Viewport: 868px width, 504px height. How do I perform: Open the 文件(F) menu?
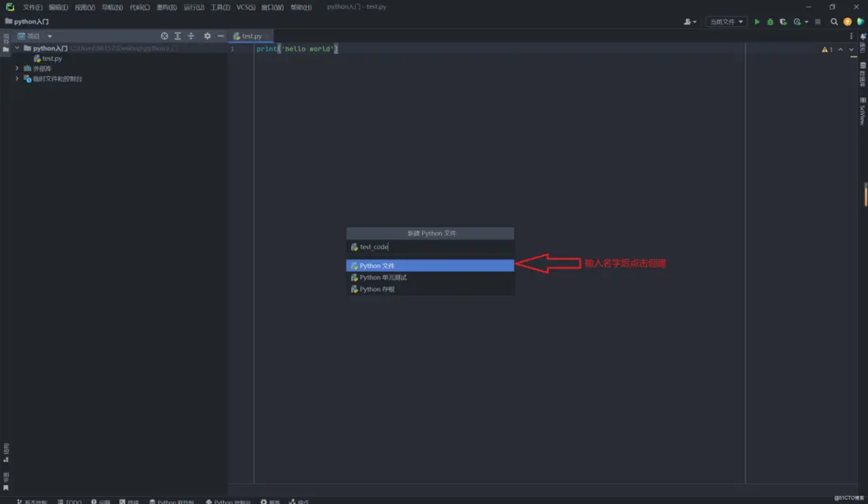32,7
